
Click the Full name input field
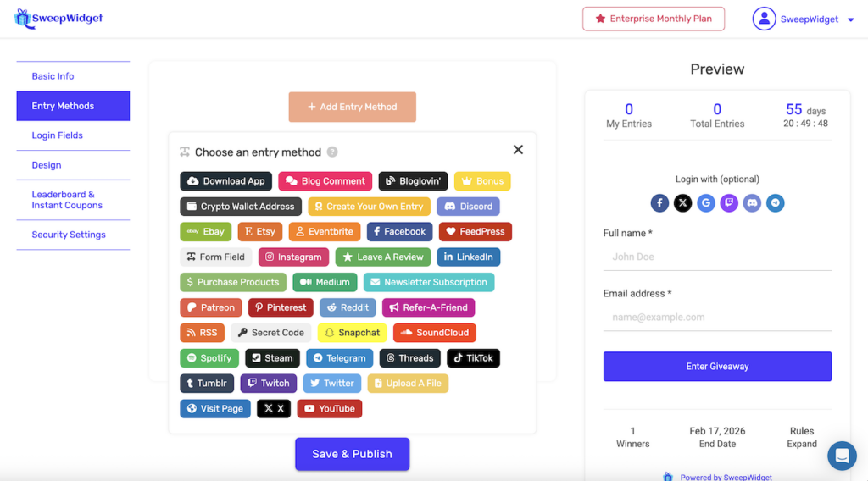[717, 257]
